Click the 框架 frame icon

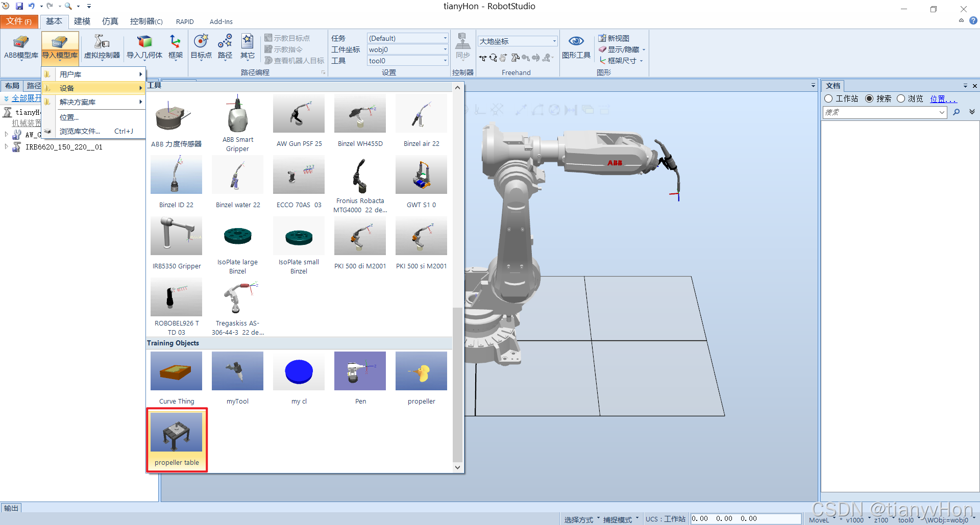(176, 47)
